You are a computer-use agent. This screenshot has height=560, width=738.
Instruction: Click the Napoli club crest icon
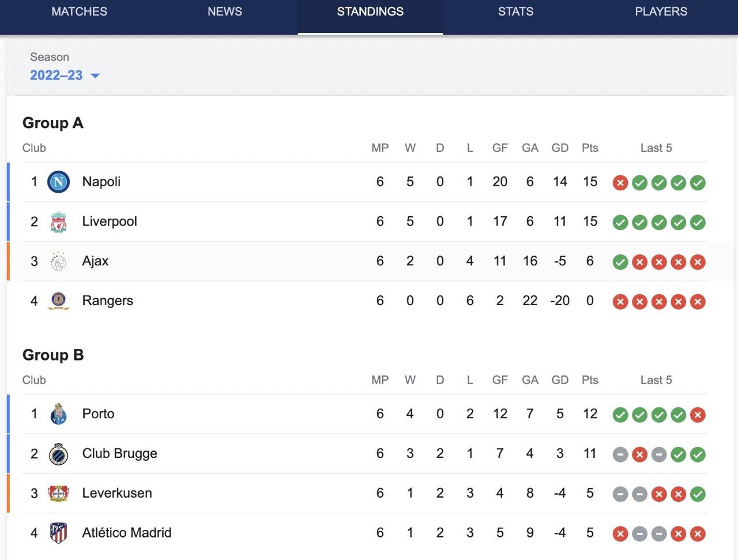click(58, 182)
